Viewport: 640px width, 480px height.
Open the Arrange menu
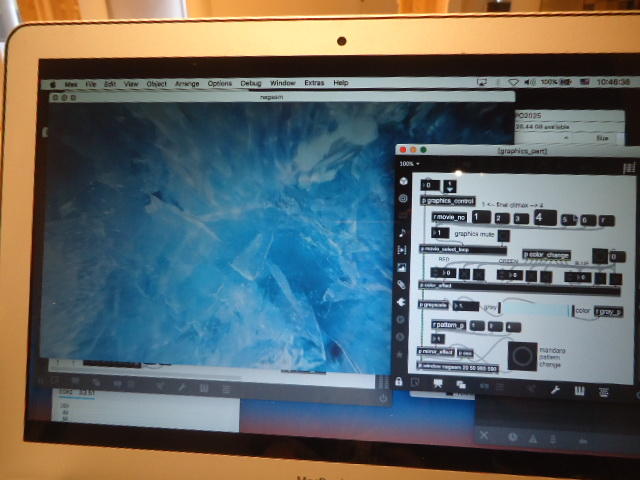click(187, 83)
